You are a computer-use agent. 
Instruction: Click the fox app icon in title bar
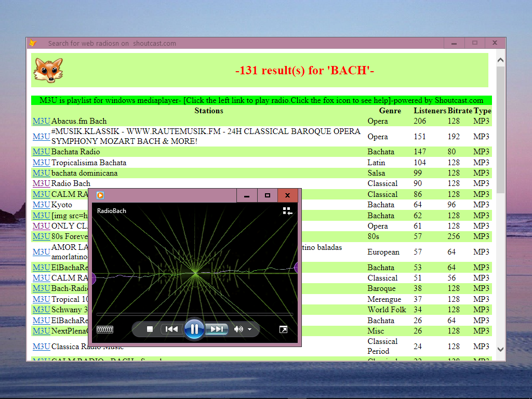pyautogui.click(x=33, y=43)
